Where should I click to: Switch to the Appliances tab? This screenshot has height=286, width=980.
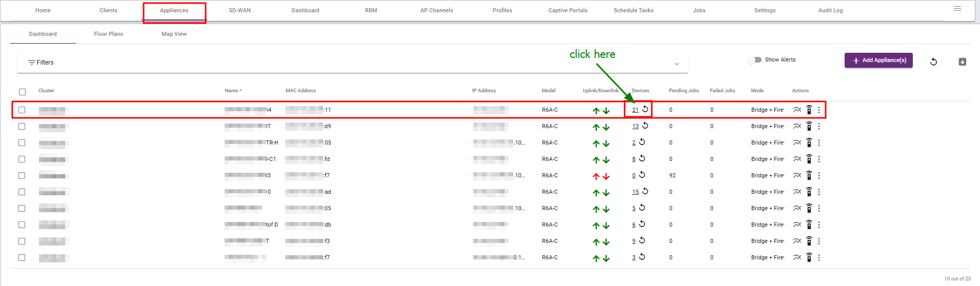pos(174,10)
